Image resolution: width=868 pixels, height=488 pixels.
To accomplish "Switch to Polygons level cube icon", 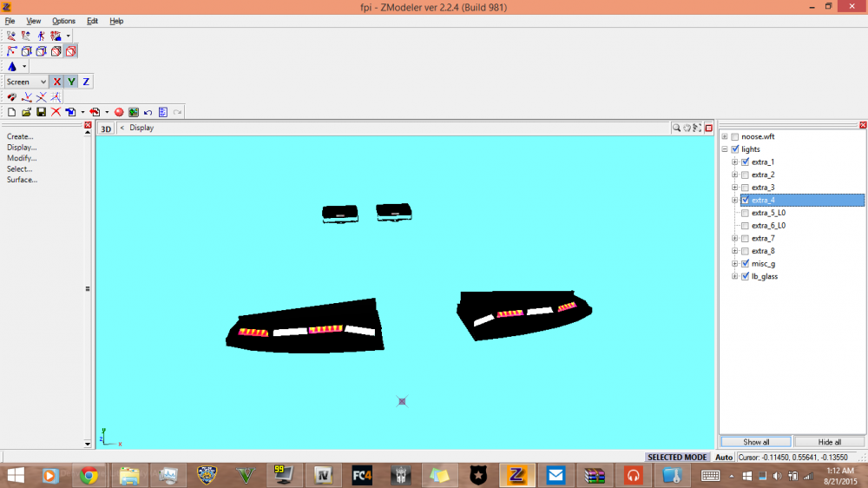I will (x=41, y=51).
